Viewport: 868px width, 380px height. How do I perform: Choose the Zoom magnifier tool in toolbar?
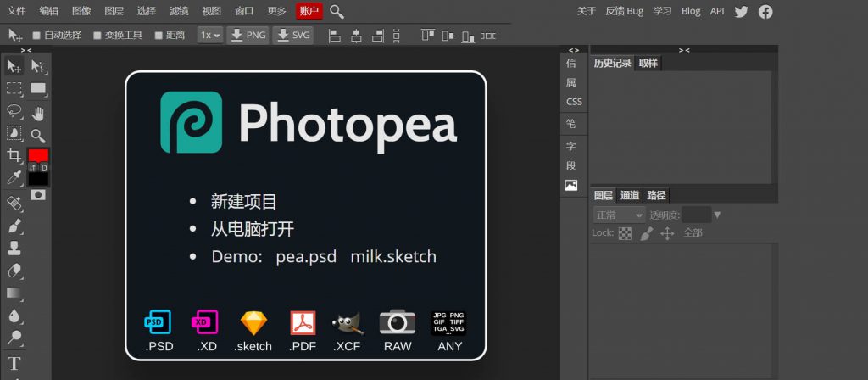(38, 136)
